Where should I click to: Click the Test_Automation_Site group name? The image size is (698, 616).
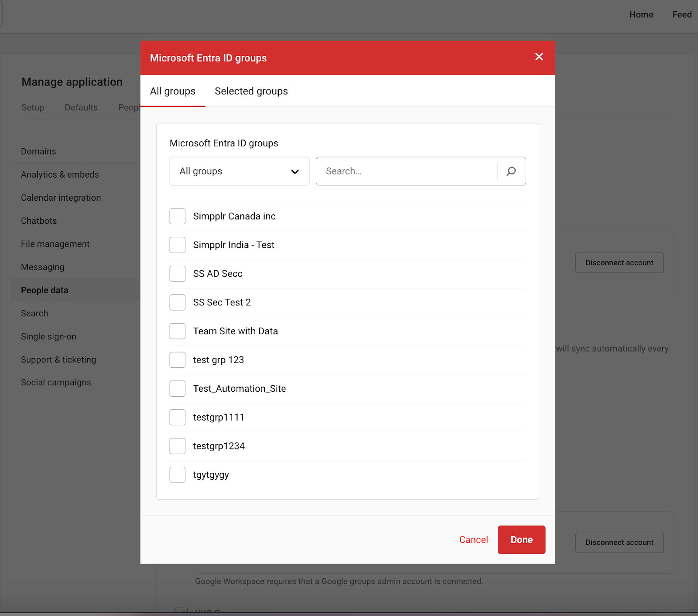point(240,389)
